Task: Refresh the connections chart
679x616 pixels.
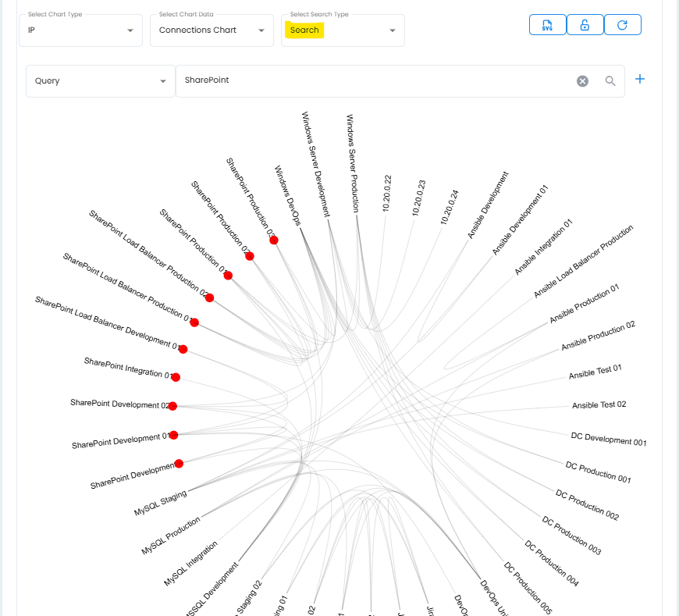Action: coord(622,24)
